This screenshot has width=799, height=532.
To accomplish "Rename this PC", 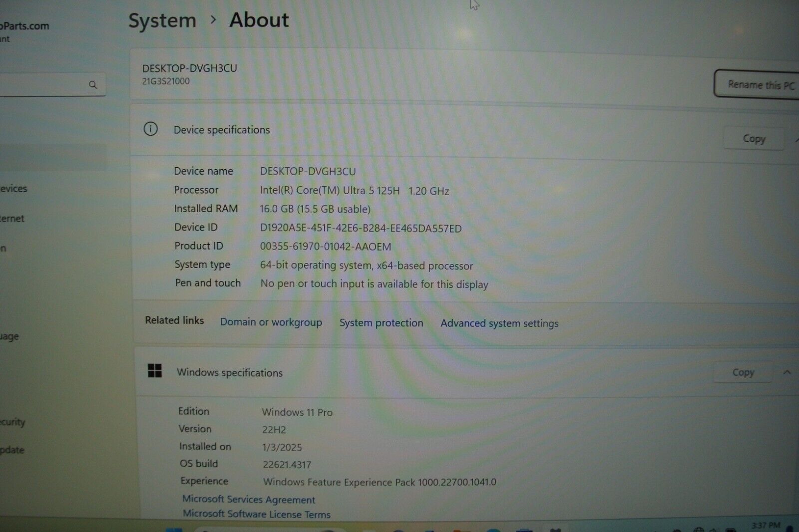I will click(758, 84).
